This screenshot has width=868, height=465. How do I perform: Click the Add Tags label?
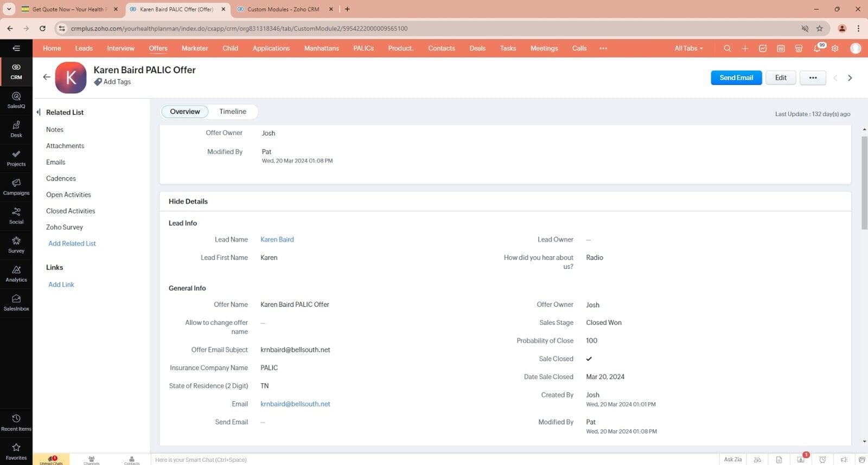coord(117,82)
